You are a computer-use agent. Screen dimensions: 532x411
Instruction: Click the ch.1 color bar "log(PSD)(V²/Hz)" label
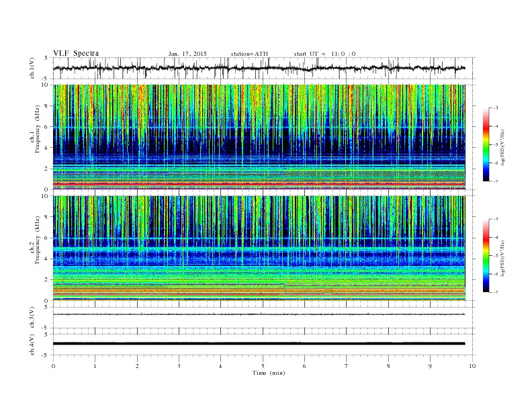pyautogui.click(x=502, y=148)
